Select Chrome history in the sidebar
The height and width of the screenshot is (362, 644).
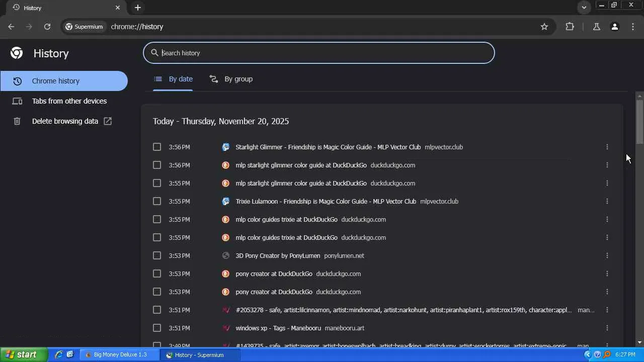point(64,81)
